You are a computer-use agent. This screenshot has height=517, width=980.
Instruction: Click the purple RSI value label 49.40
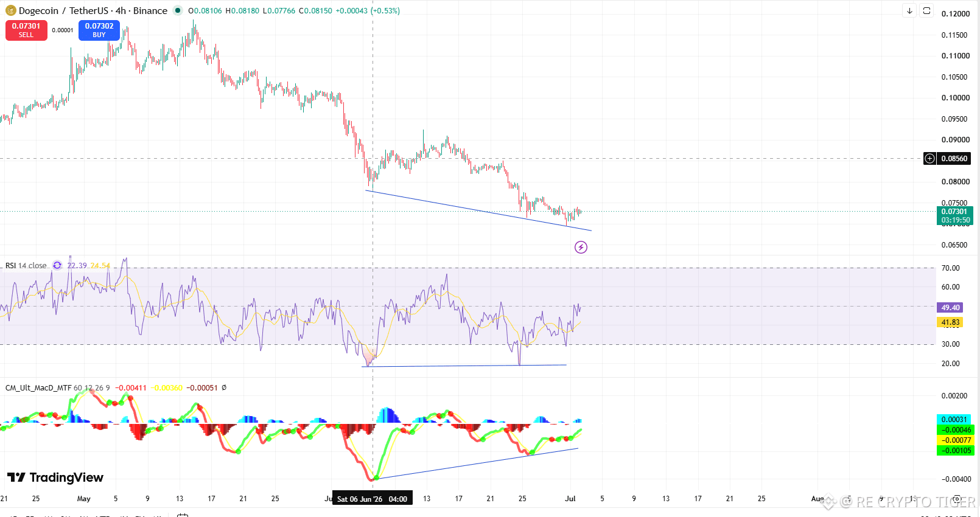click(950, 308)
